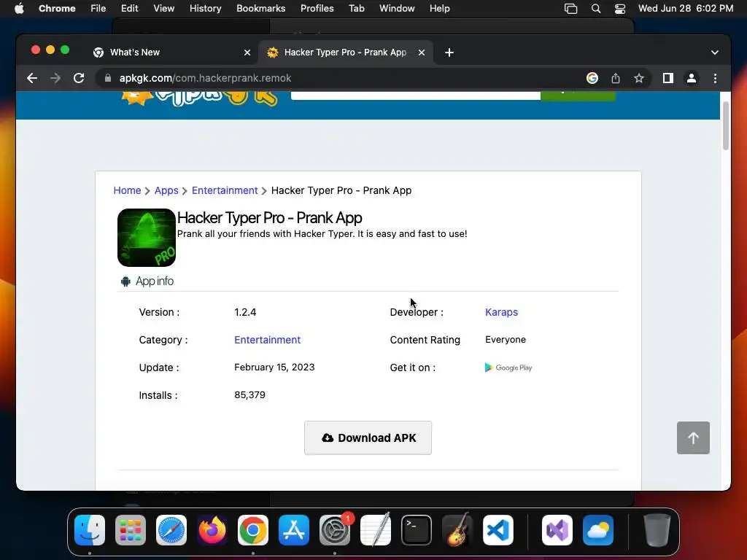Open Finder from the Dock
Screen dimensions: 747x560
[90, 530]
